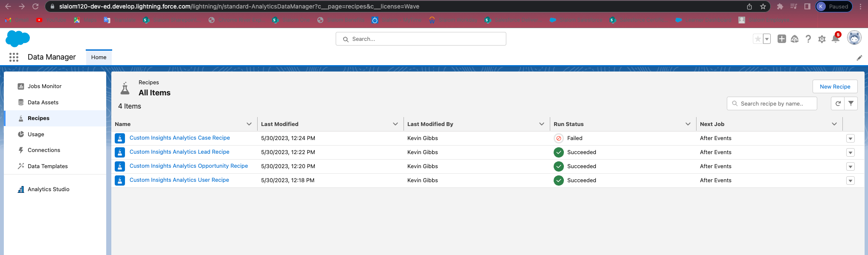Click the Case Recipe flask icon
The width and height of the screenshot is (868, 255).
click(x=120, y=138)
